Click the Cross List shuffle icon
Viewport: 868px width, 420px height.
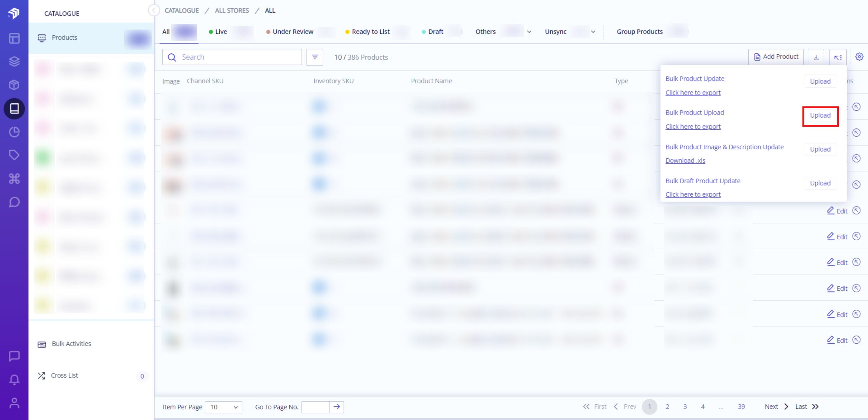click(41, 375)
